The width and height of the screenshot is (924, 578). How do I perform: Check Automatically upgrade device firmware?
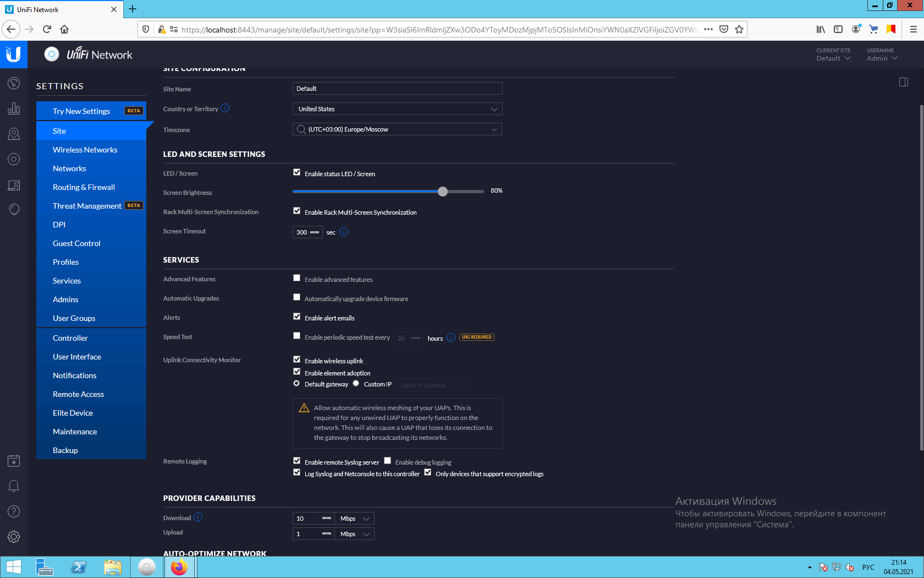[x=296, y=297]
